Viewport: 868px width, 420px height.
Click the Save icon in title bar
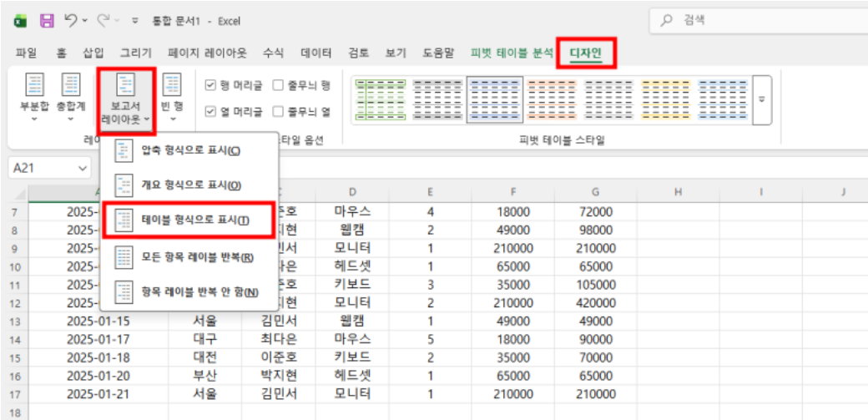pyautogui.click(x=47, y=20)
